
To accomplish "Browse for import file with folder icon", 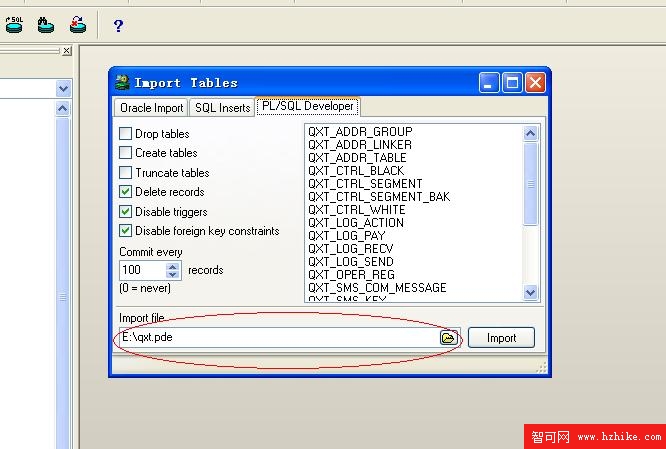I will [448, 338].
